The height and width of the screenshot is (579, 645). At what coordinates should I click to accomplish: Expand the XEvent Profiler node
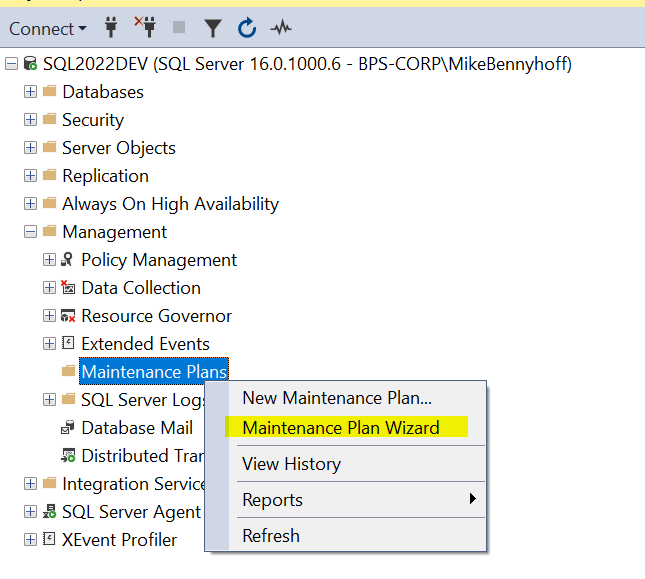[30, 540]
